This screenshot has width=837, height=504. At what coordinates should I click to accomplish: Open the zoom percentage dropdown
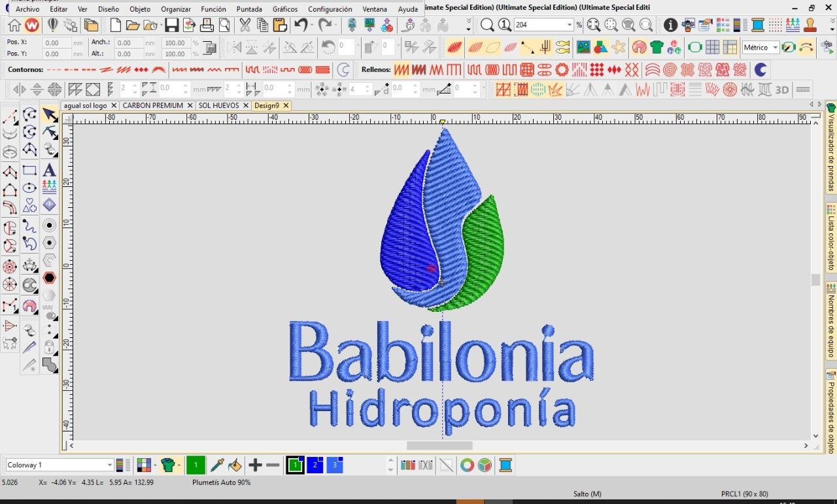569,25
